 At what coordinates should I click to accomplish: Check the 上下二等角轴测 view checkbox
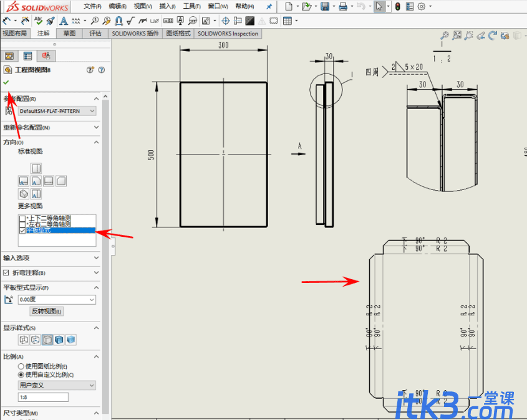(22, 218)
